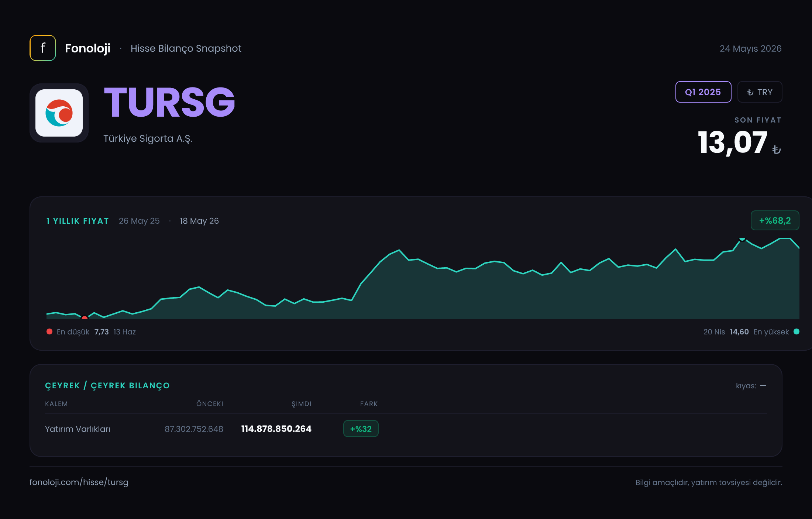
Task: Click the last price value 13,07
Action: (x=732, y=142)
